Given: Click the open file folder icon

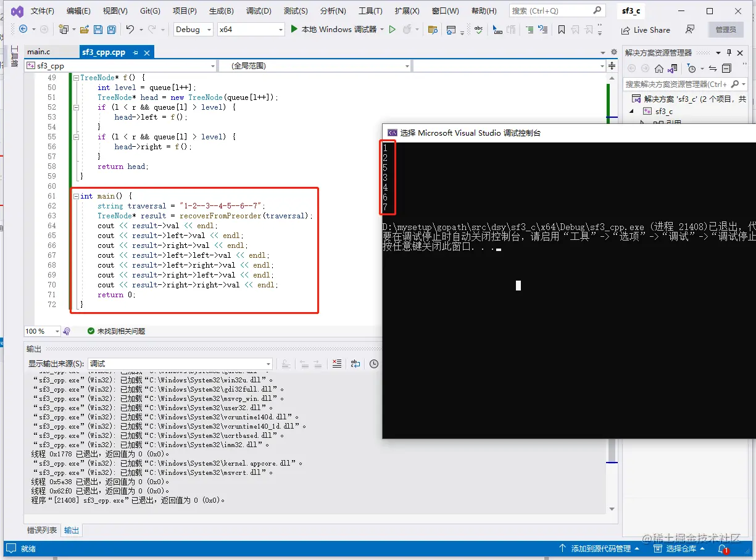Looking at the screenshot, I should click(84, 30).
